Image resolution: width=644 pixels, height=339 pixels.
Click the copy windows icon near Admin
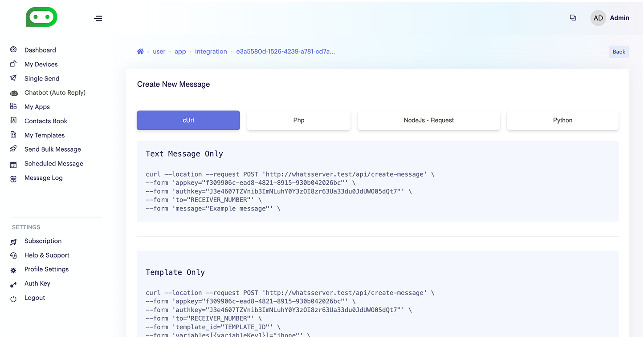(573, 18)
